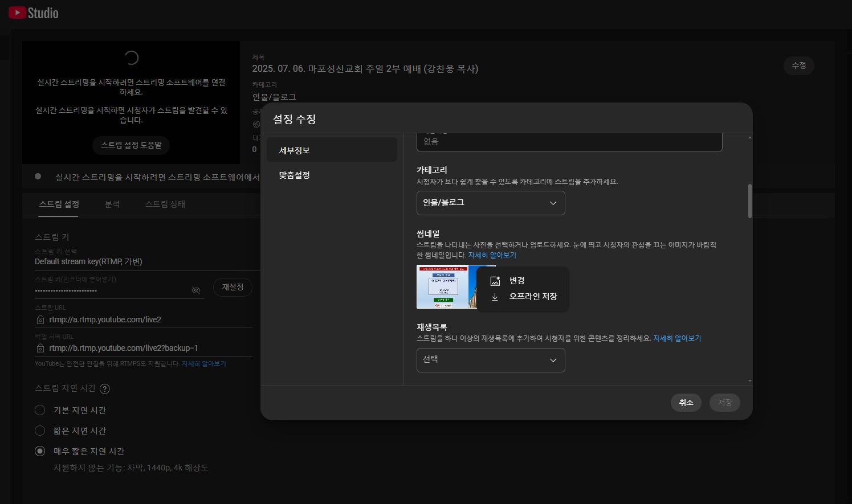Click the YouTube Studio logo
The image size is (852, 504).
[x=34, y=13]
